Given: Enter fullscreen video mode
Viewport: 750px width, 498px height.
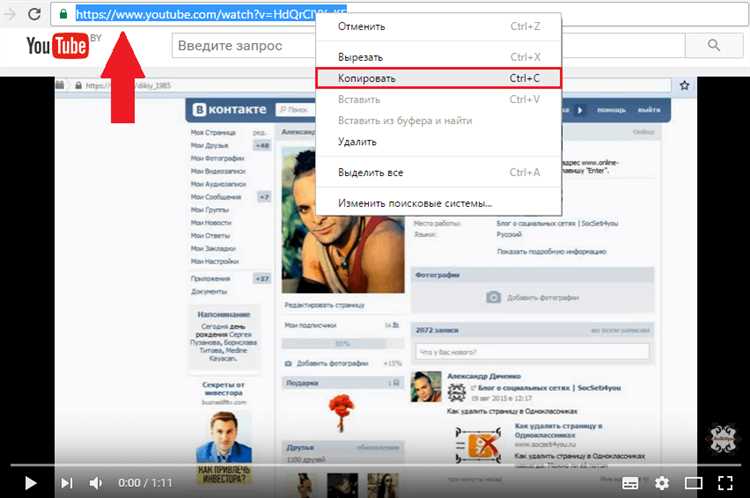Looking at the screenshot, I should coord(723,483).
